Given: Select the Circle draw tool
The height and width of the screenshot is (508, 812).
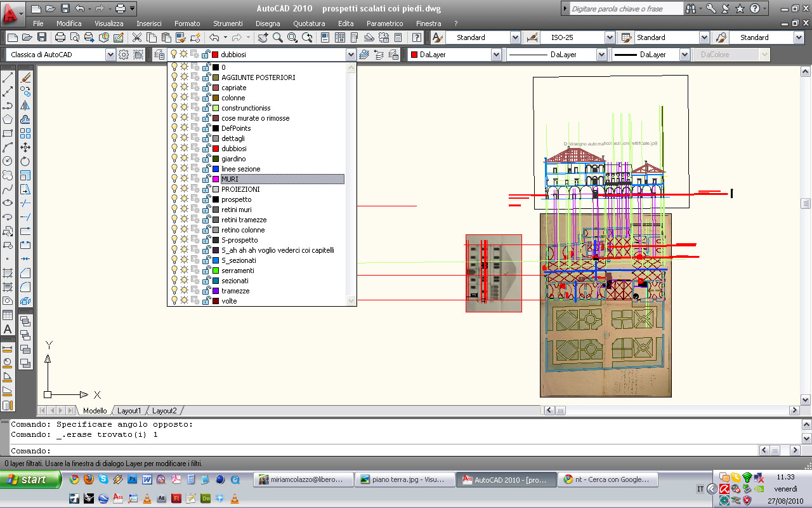Looking at the screenshot, I should (x=8, y=161).
